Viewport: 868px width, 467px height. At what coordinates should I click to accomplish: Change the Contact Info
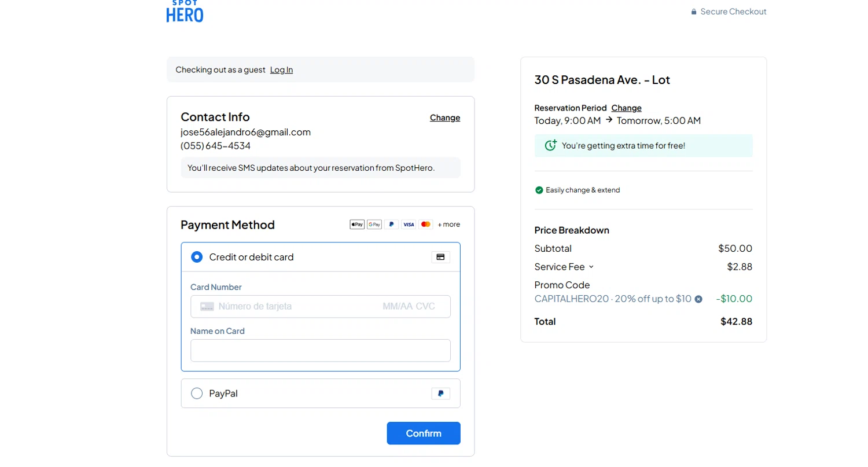coord(445,118)
